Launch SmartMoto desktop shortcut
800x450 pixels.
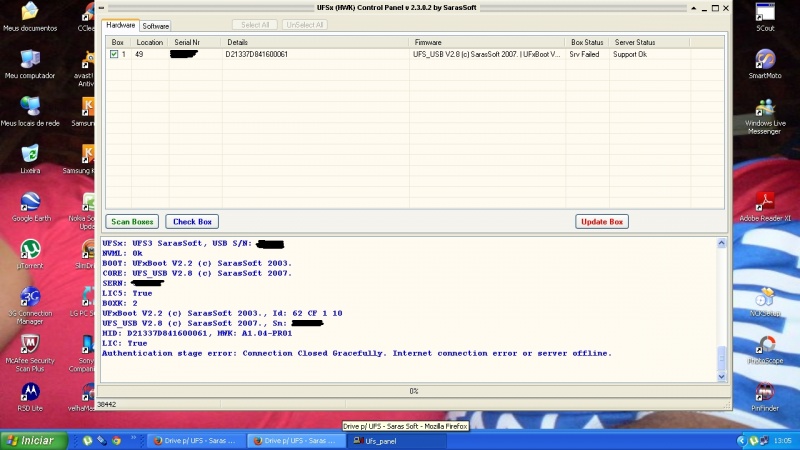[765, 64]
